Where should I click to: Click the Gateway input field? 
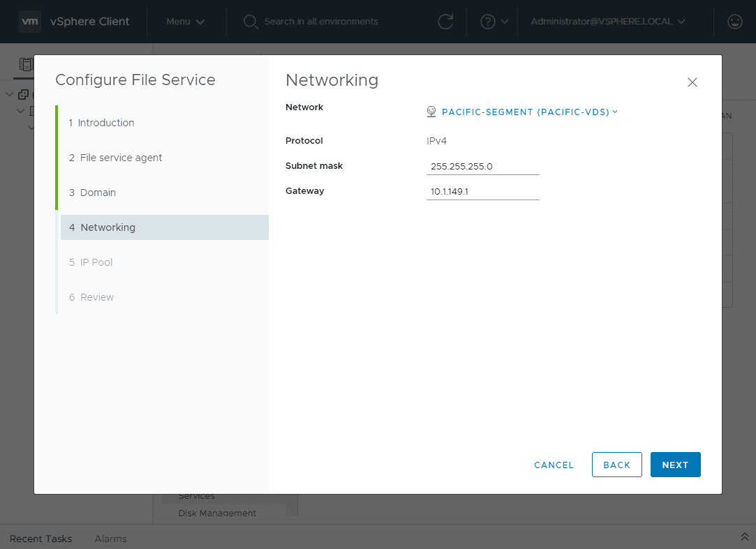click(x=482, y=190)
